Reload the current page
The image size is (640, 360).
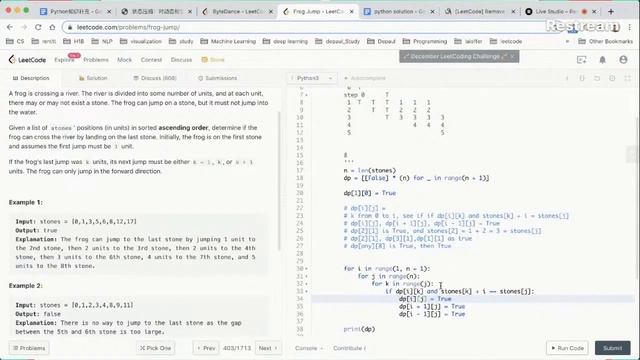tap(38, 27)
